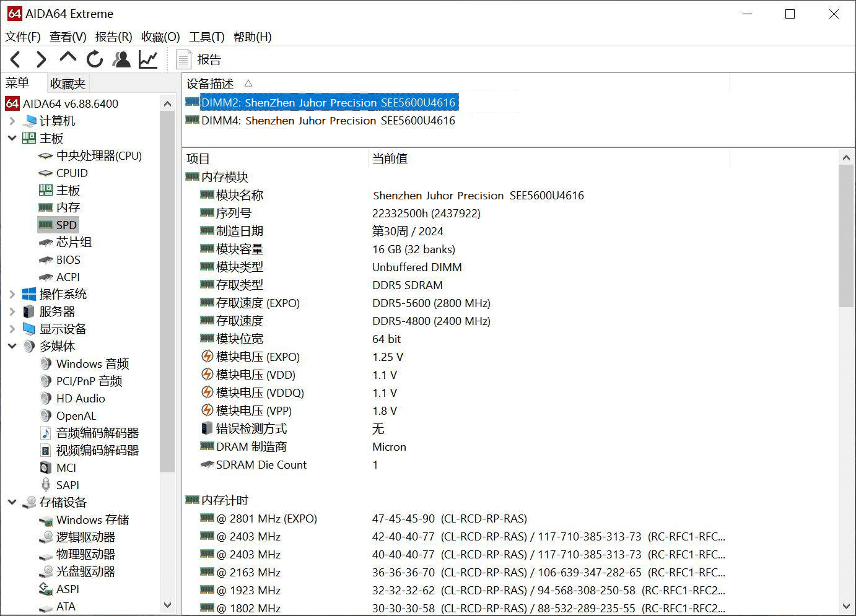856x616 pixels.
Task: Open the 文件(F) menu
Action: pyautogui.click(x=23, y=37)
